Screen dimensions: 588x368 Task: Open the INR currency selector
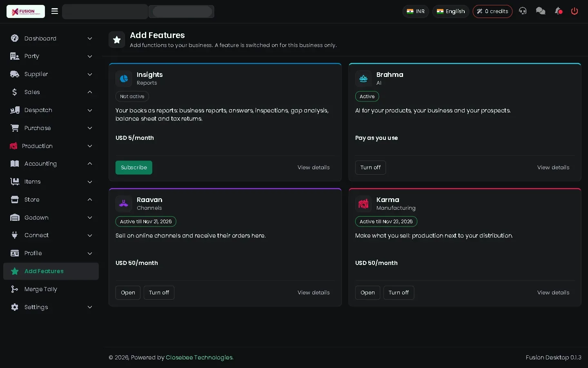[416, 11]
